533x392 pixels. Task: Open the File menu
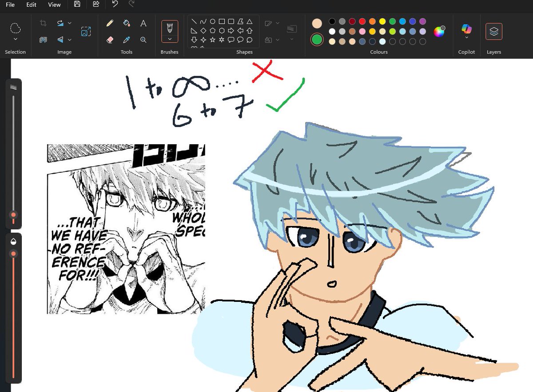10,4
